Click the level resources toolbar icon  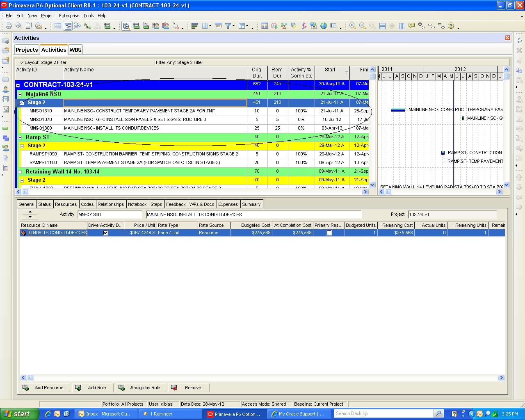[x=284, y=26]
